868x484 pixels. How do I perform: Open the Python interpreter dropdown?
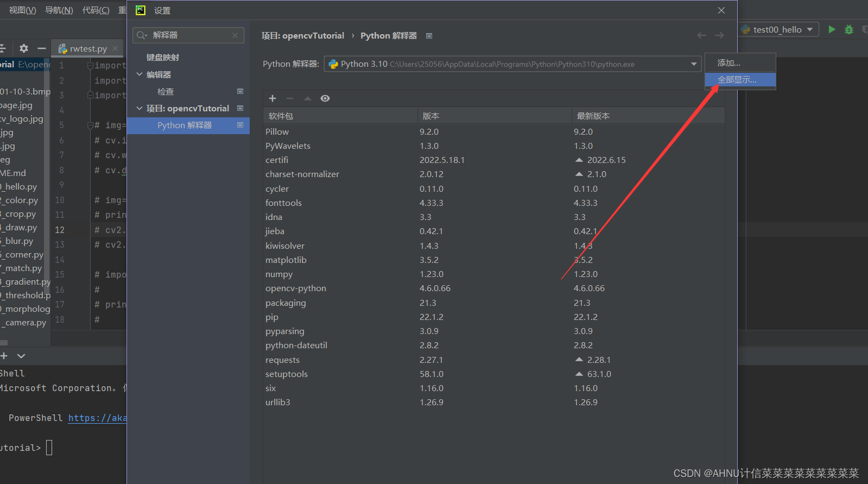pyautogui.click(x=511, y=64)
